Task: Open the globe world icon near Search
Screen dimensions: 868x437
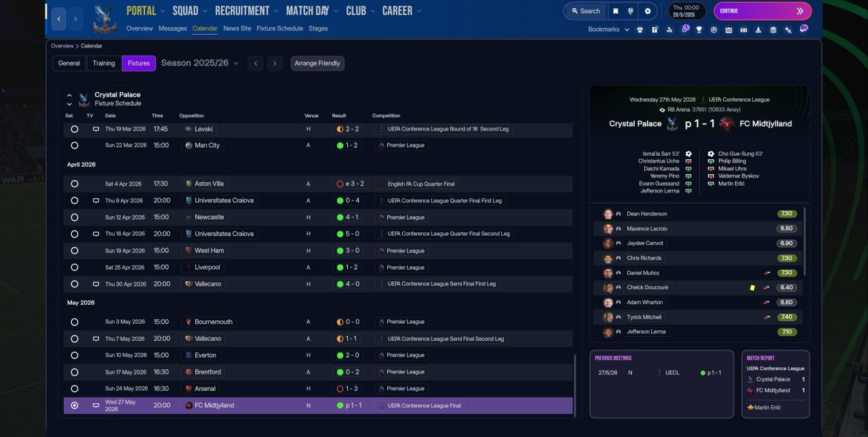Action: 631,11
